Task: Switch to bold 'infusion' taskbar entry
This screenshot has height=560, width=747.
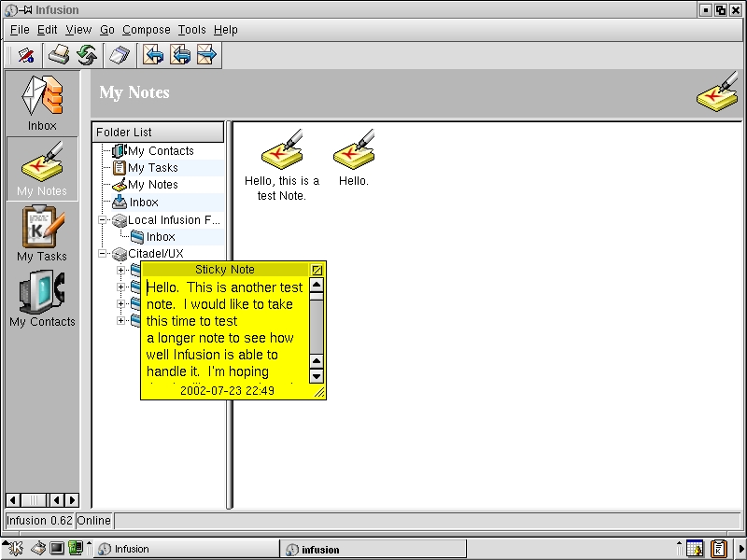Action: 373,549
